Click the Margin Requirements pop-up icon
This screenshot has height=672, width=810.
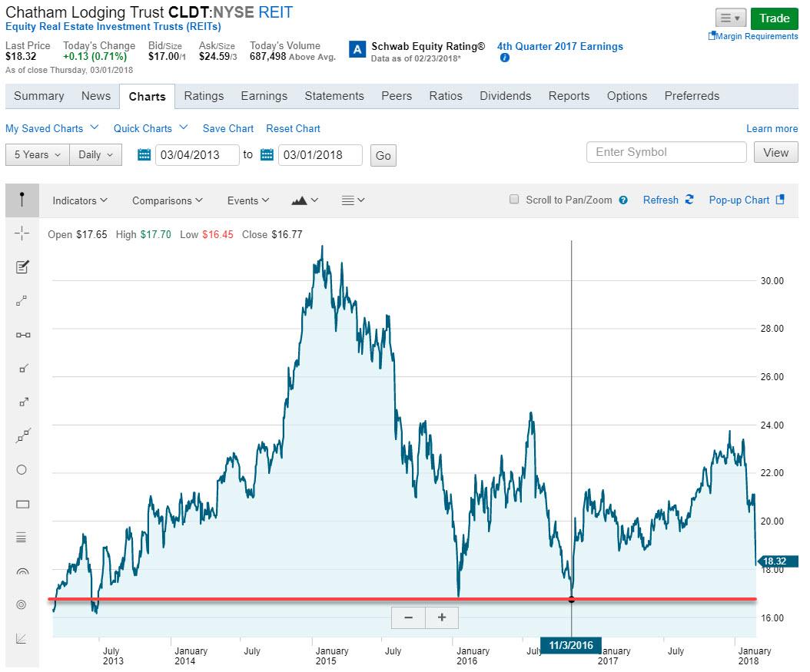click(x=712, y=35)
